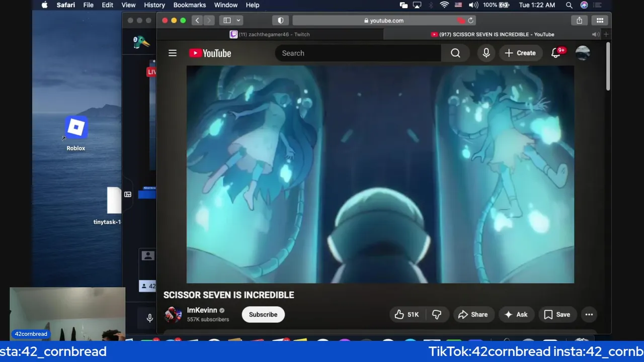Image resolution: width=644 pixels, height=362 pixels.
Task: Open more actions ellipsis under the video
Action: click(589, 315)
